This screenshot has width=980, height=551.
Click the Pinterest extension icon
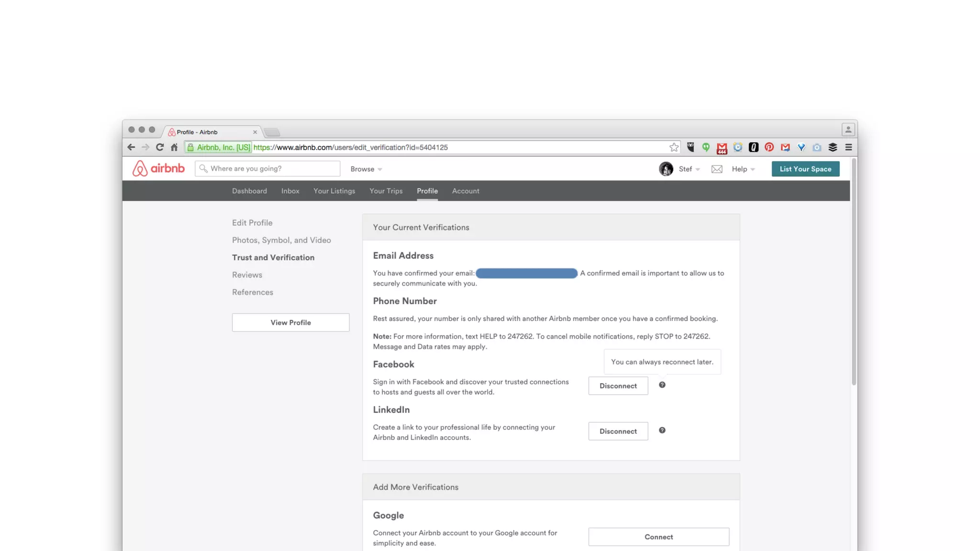769,147
